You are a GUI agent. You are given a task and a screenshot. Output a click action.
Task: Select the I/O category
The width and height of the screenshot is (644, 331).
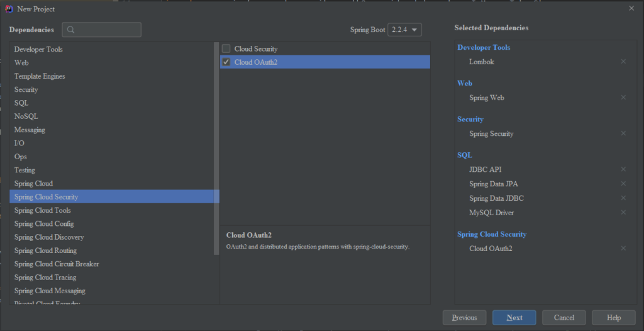pyautogui.click(x=114, y=143)
